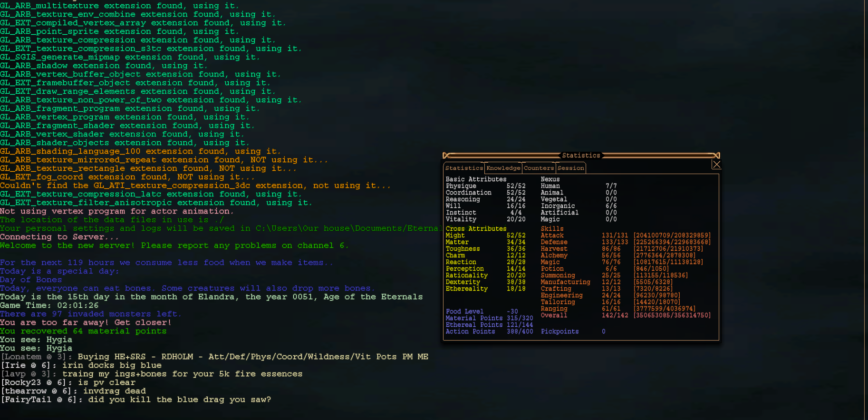Select the Vitality attribute label

(x=461, y=219)
